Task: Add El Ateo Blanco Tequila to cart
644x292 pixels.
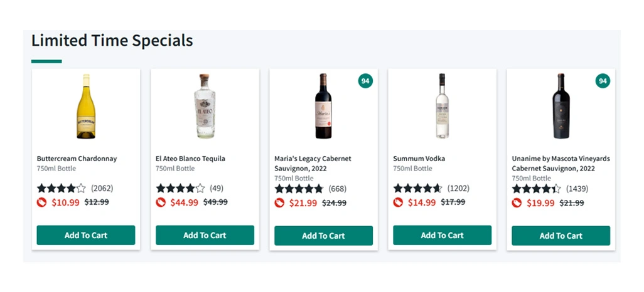Action: pos(205,235)
